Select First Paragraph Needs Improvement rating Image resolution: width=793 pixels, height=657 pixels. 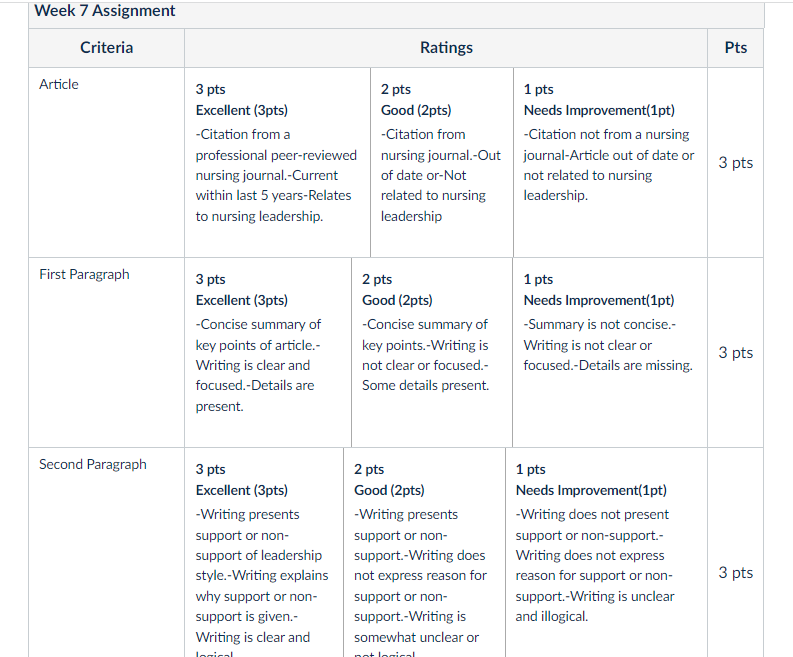tap(610, 353)
